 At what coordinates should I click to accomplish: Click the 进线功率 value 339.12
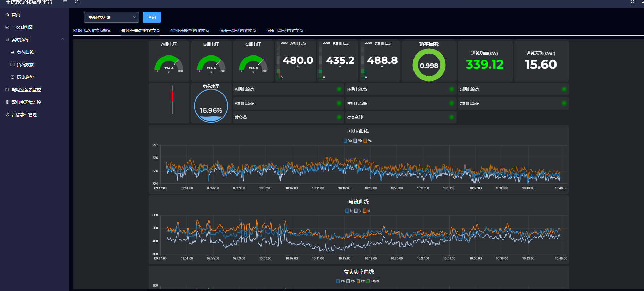[485, 65]
